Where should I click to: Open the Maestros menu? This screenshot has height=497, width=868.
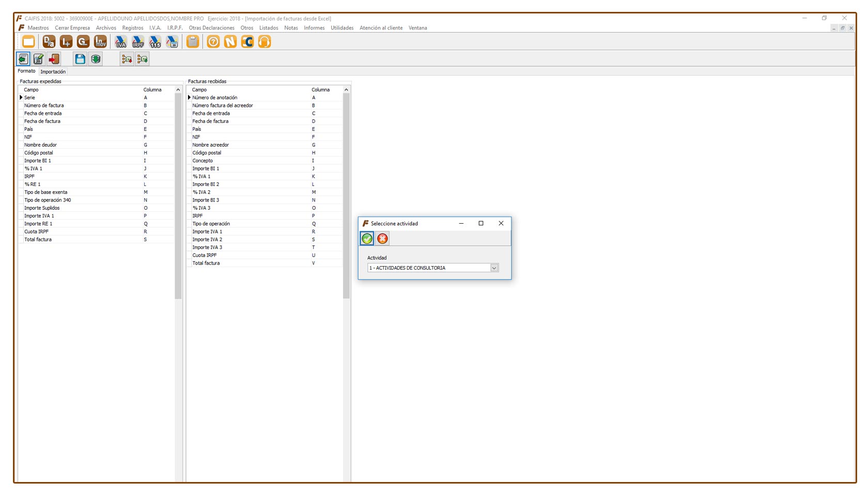[x=38, y=28]
